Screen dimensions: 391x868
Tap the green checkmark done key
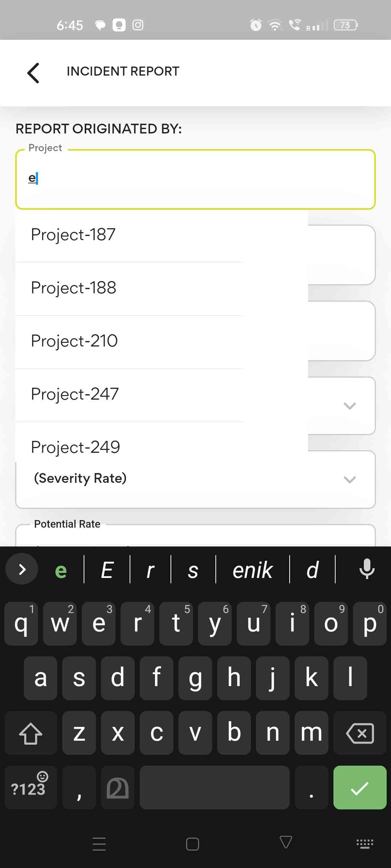coord(360,788)
